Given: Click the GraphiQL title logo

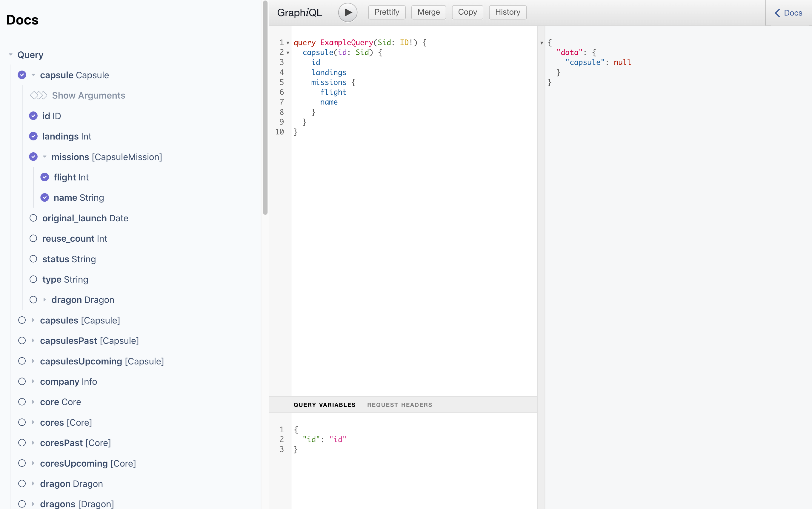Looking at the screenshot, I should coord(299,13).
